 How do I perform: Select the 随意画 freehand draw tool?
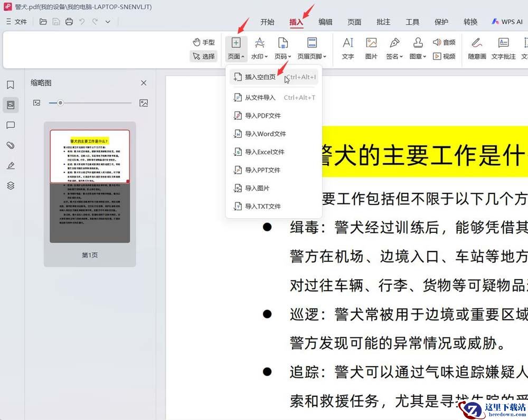click(x=477, y=49)
